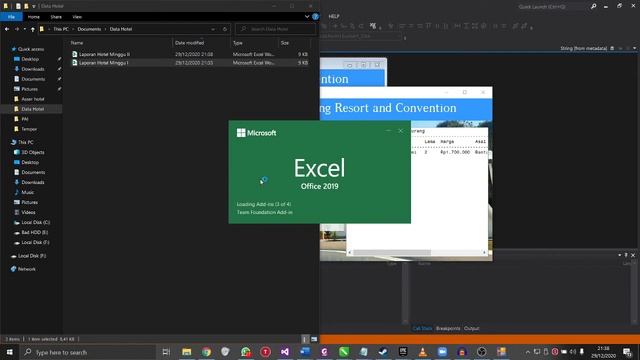This screenshot has height=360, width=640.
Task: Open the Breakpoints tab
Action: 448,328
